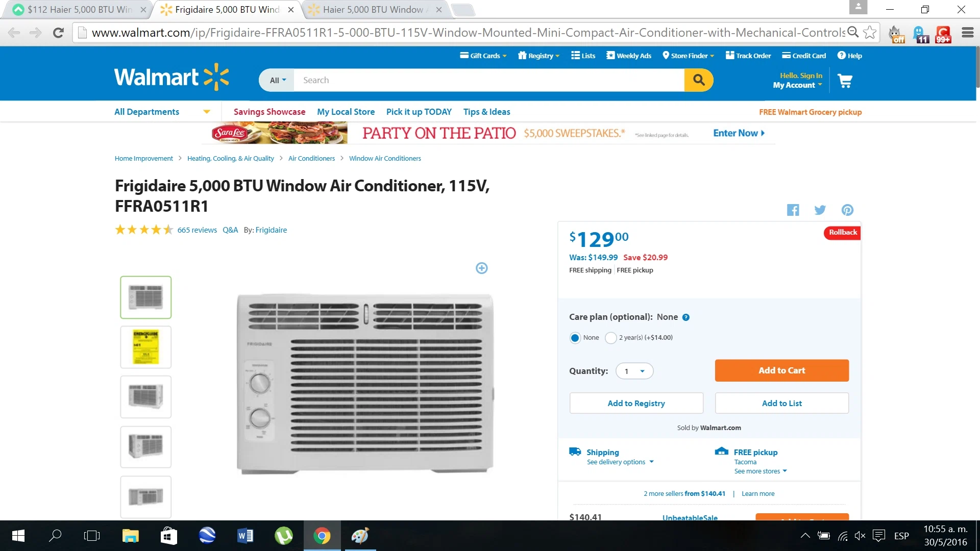Screen dimensions: 980x551
Task: Bookmark page with the star icon
Action: click(870, 33)
